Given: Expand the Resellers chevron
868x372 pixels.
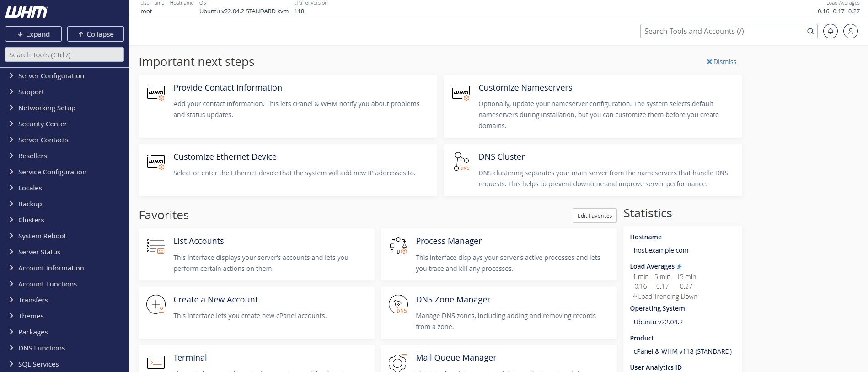Looking at the screenshot, I should point(11,156).
